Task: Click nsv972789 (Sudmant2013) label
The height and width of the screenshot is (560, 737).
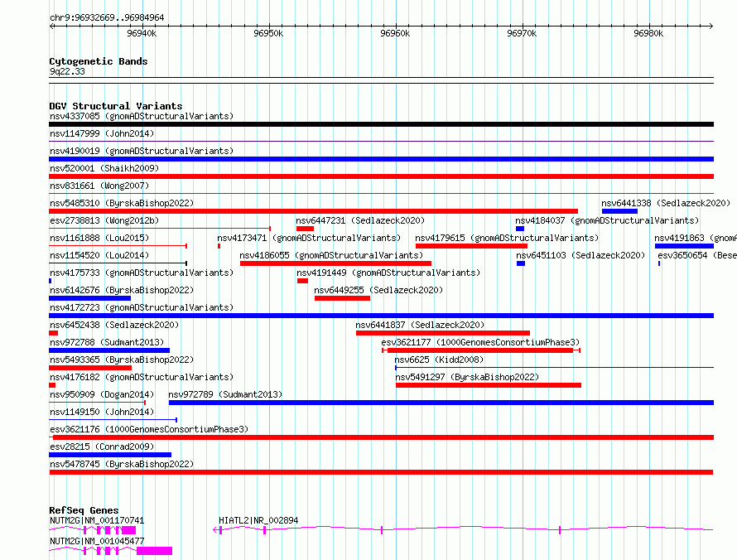Action: pos(225,394)
